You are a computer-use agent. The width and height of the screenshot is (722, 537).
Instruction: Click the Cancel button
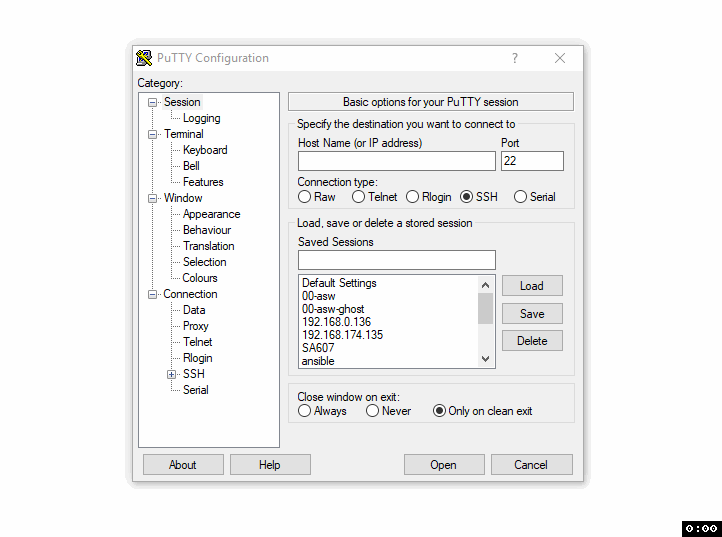pyautogui.click(x=531, y=465)
